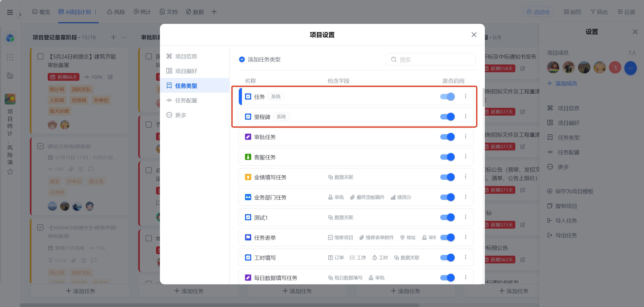This screenshot has width=644, height=307.
Task: Click 导出任务 in settings panel
Action: (562, 235)
